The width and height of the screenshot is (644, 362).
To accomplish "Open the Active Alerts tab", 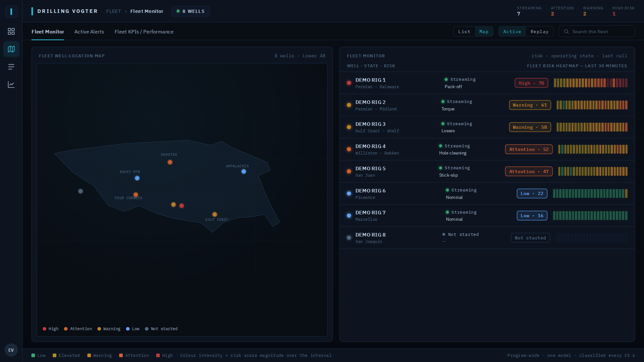I will click(89, 32).
